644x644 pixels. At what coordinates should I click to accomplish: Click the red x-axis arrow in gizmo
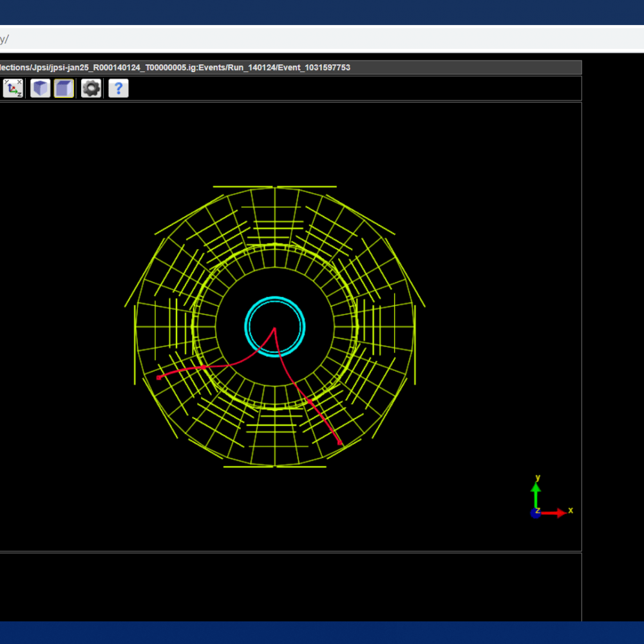(556, 513)
